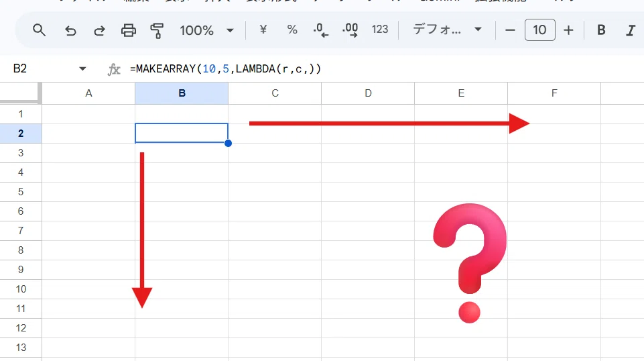Open the font family dropdown

pos(447,30)
